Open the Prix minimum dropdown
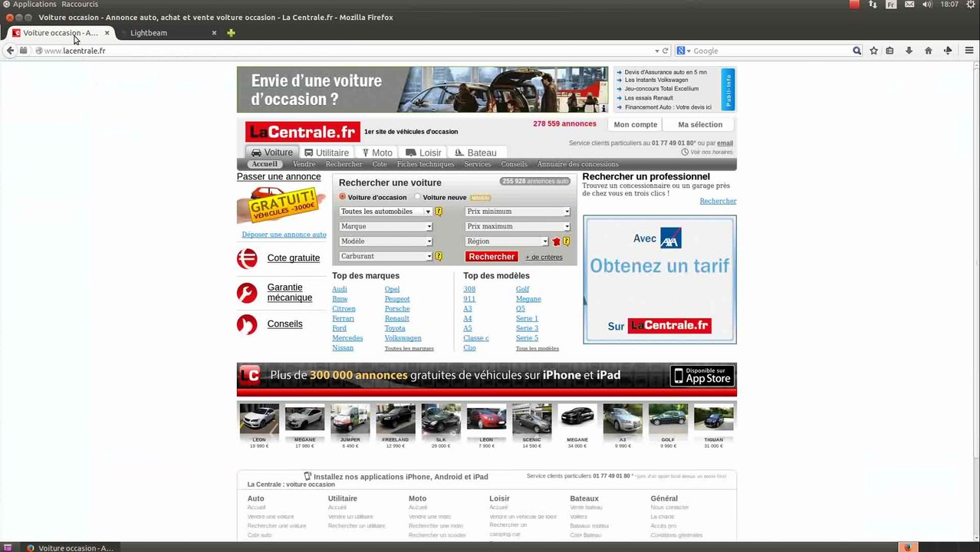 [x=518, y=212]
